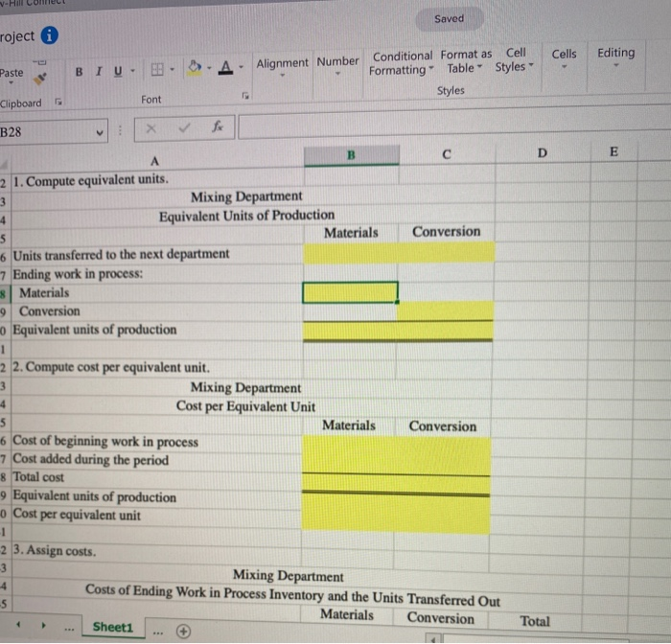
Task: Apply the font color A
Action: (x=225, y=67)
